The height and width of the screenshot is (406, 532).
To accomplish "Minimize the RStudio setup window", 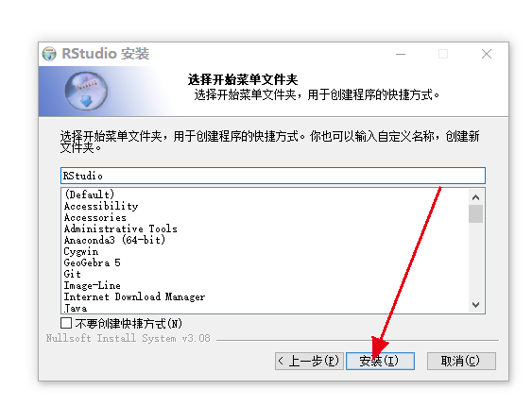I will [x=401, y=54].
